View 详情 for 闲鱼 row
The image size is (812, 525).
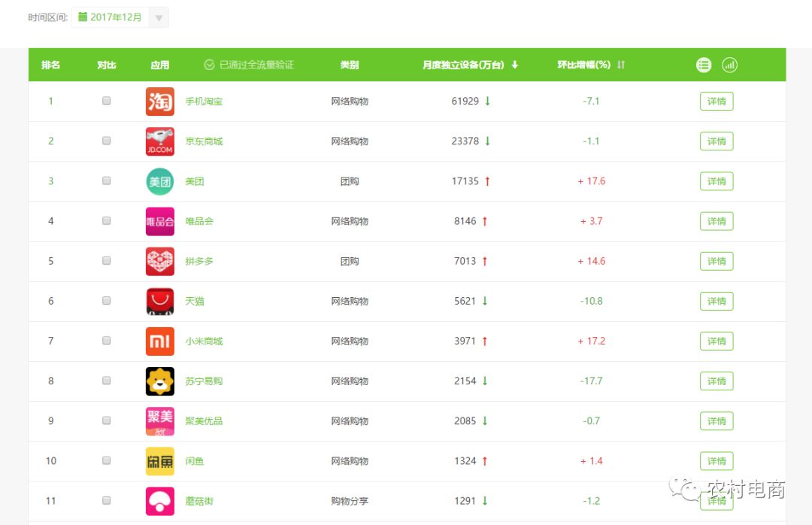coord(717,461)
